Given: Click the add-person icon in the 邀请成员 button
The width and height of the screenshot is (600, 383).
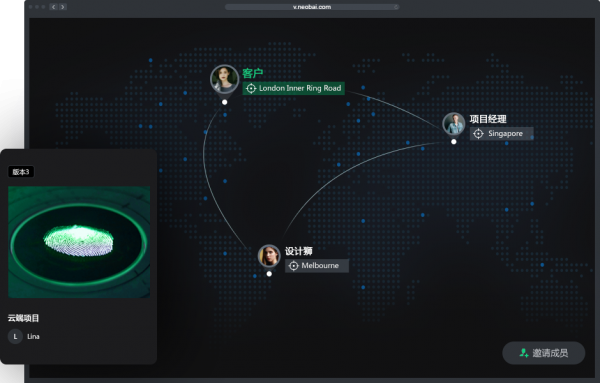Looking at the screenshot, I should click(x=524, y=353).
